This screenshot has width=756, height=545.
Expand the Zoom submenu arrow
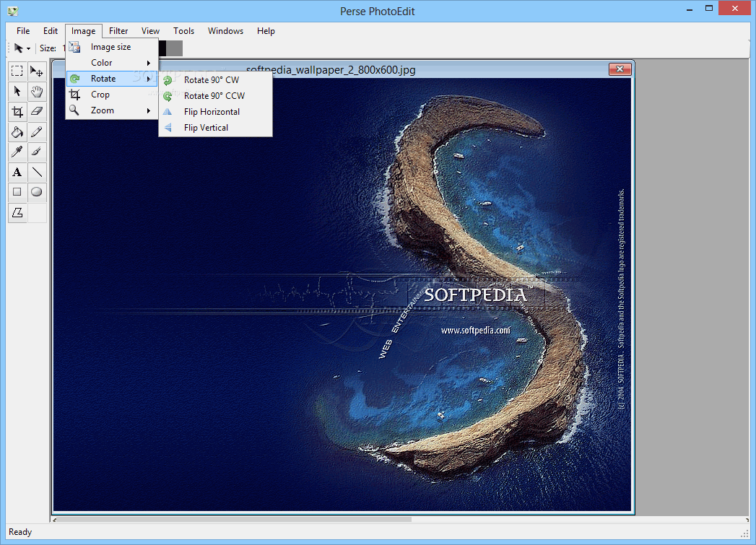[x=149, y=110]
